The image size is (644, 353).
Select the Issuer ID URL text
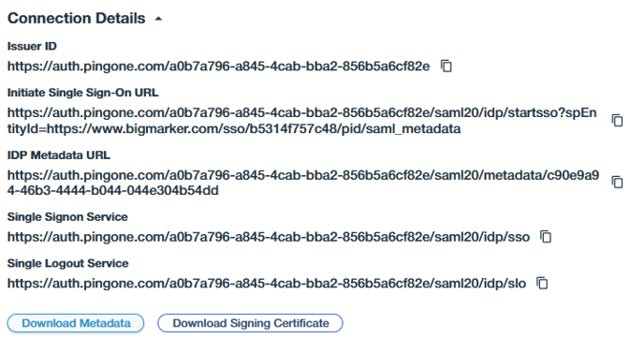pyautogui.click(x=218, y=66)
